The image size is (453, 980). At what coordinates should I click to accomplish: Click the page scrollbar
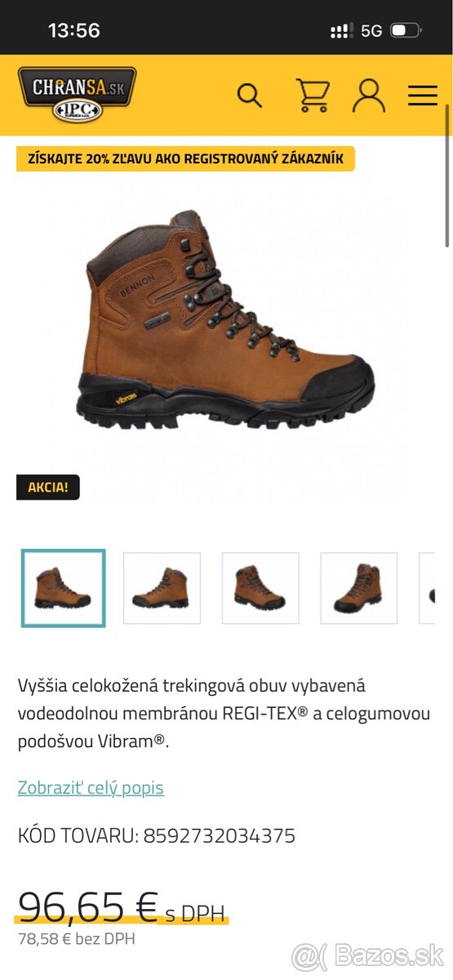tap(447, 176)
